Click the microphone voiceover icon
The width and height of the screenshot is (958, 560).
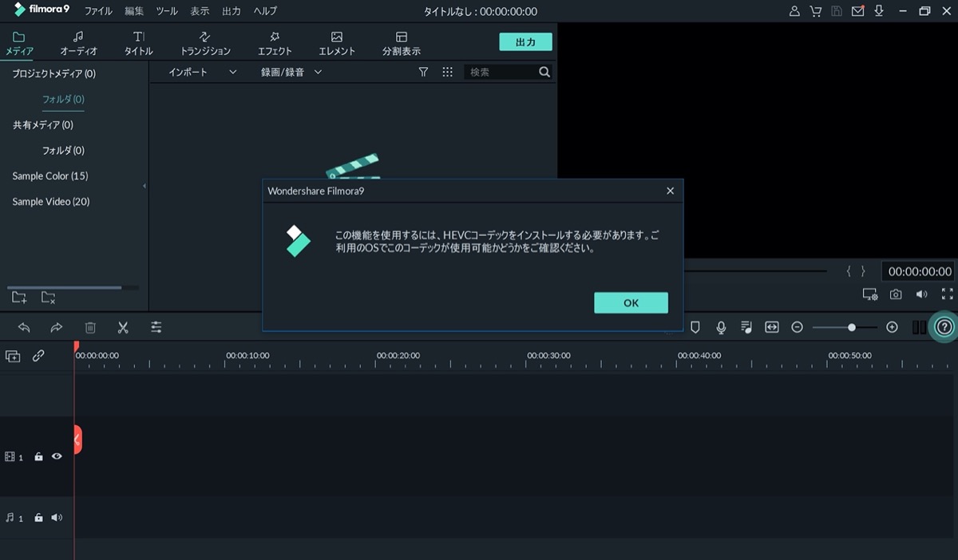pos(721,327)
